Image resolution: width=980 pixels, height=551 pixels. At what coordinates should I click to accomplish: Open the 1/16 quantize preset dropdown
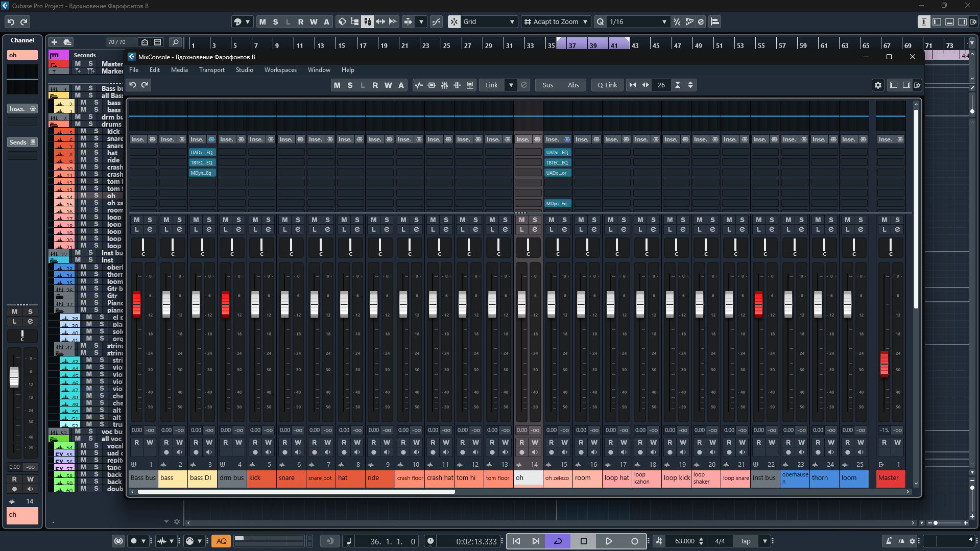tap(664, 22)
